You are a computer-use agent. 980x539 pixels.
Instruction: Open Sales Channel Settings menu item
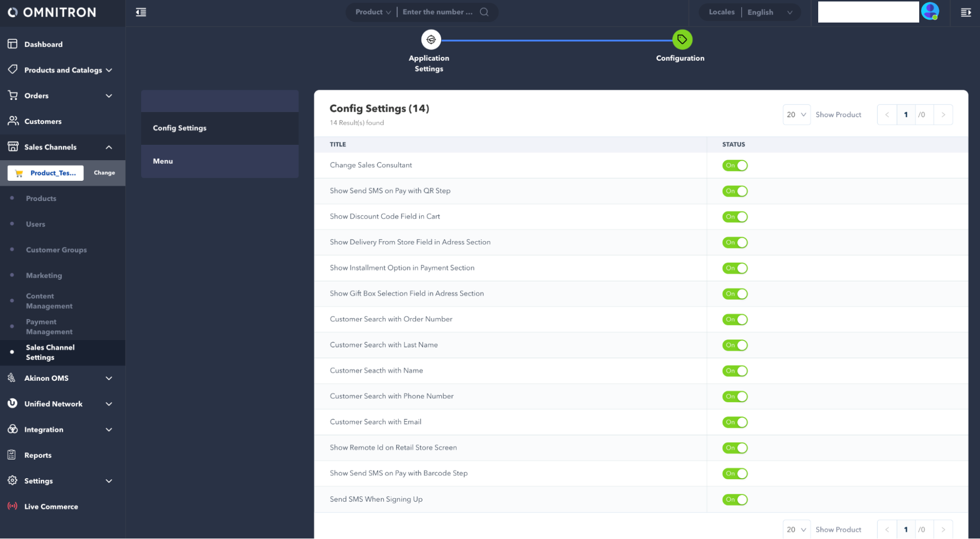50,352
